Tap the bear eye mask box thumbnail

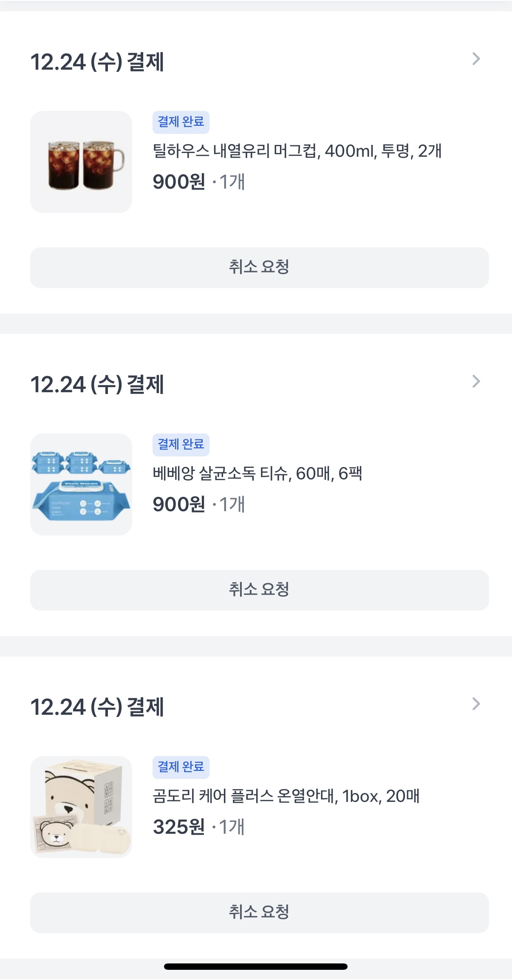coord(81,807)
